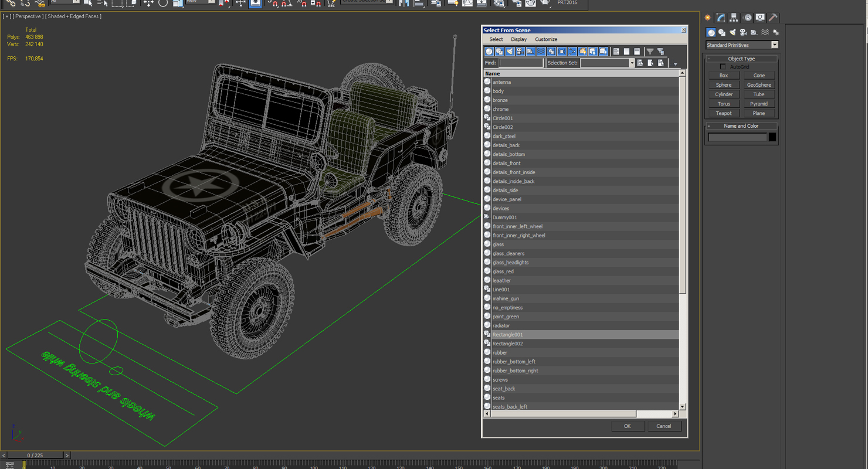Select Geometry category in Create panel
Image resolution: width=868 pixels, height=469 pixels.
click(x=711, y=33)
